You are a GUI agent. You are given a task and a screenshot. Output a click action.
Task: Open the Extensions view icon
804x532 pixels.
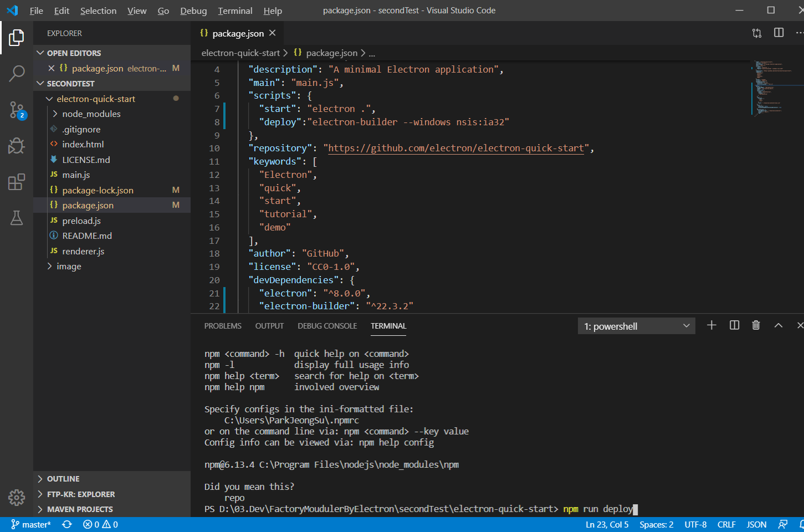(x=17, y=182)
